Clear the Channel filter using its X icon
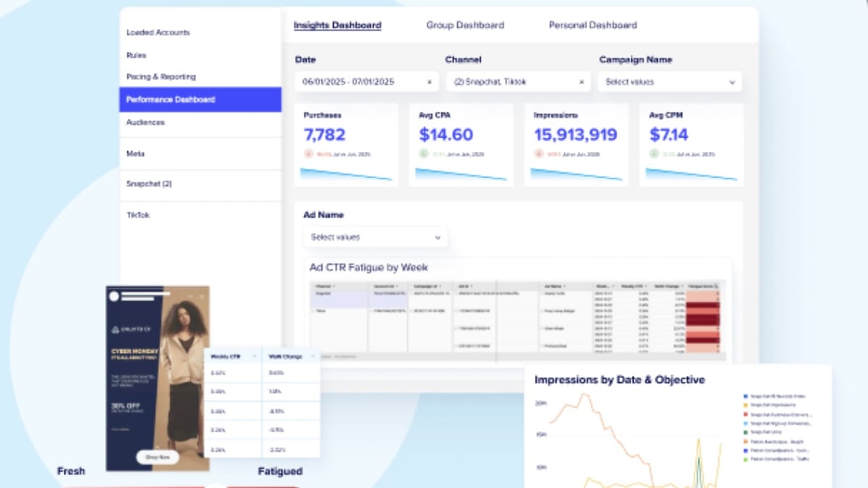The image size is (868, 488). [x=582, y=82]
